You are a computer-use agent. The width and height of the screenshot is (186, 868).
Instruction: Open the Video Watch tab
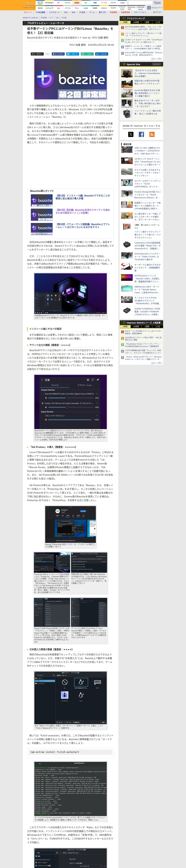click(123, 3)
